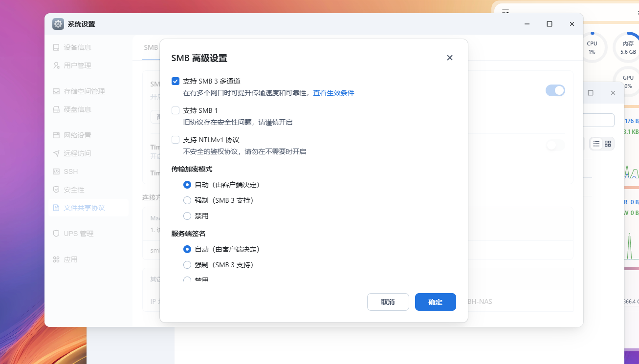Viewport: 639px width, 364px height.
Task: Open 用户管理 in the sidebar
Action: click(x=88, y=65)
